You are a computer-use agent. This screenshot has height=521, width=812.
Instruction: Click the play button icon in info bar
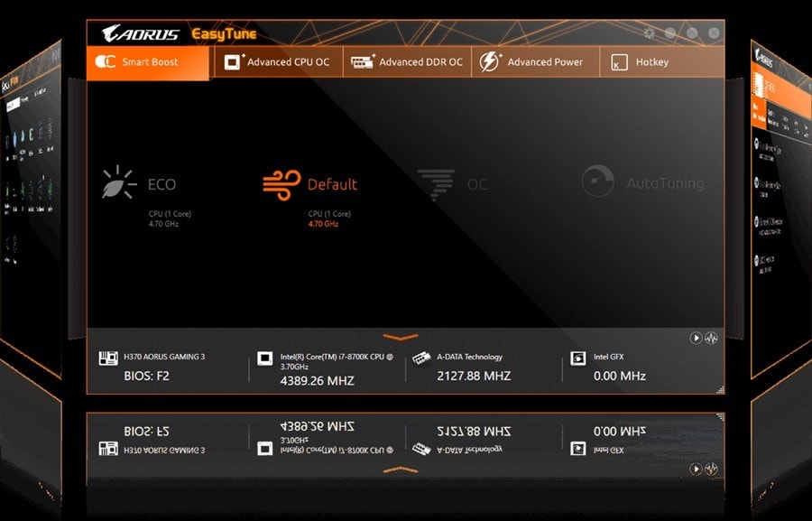(696, 338)
